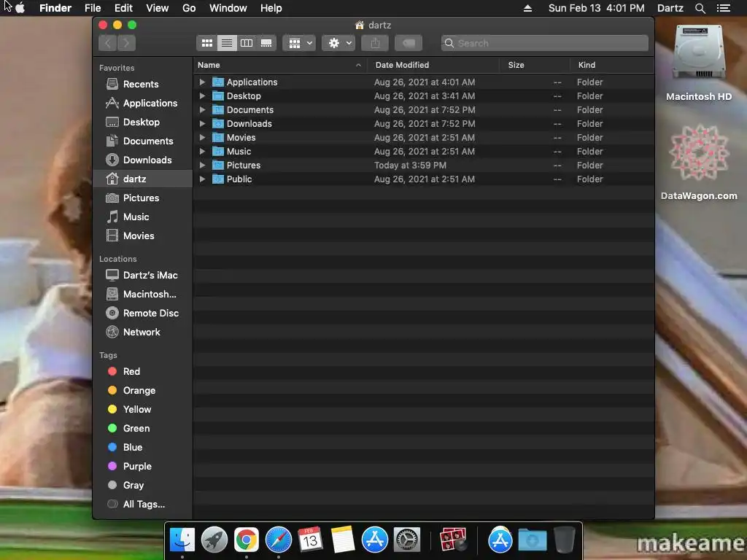Open the Apple menu
The image size is (747, 560).
(20, 8)
